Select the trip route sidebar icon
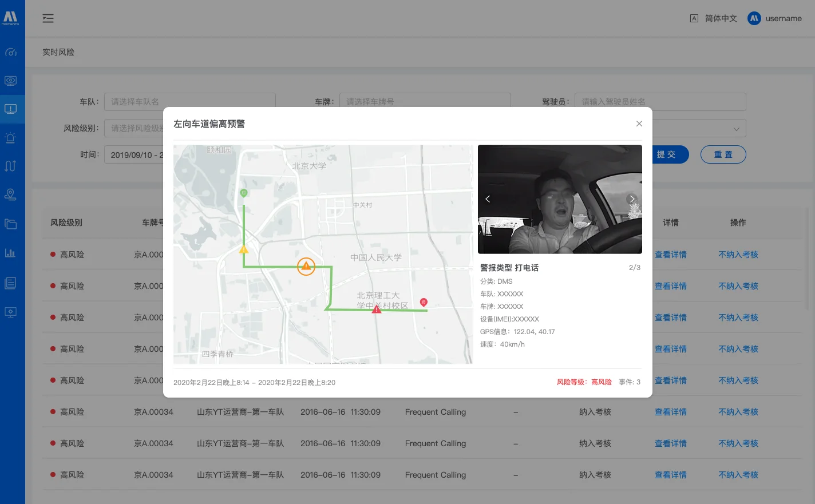This screenshot has height=504, width=815. tap(11, 166)
